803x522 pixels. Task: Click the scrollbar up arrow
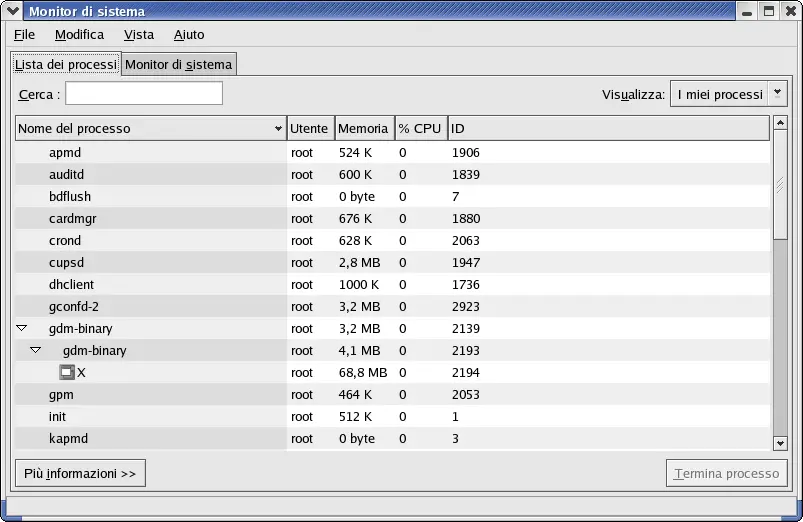coord(780,127)
